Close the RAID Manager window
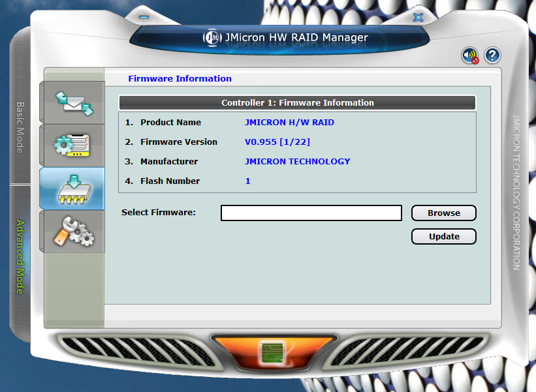The height and width of the screenshot is (392, 536). (418, 17)
